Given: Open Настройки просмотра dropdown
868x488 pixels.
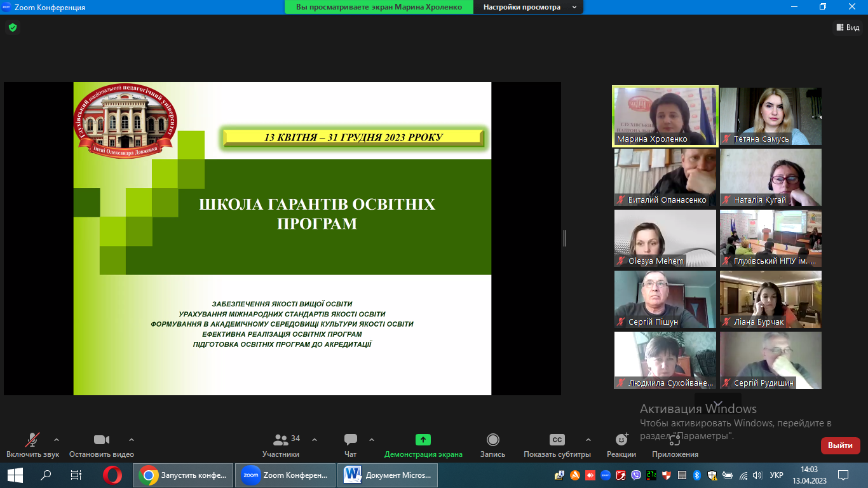Looking at the screenshot, I should (529, 7).
